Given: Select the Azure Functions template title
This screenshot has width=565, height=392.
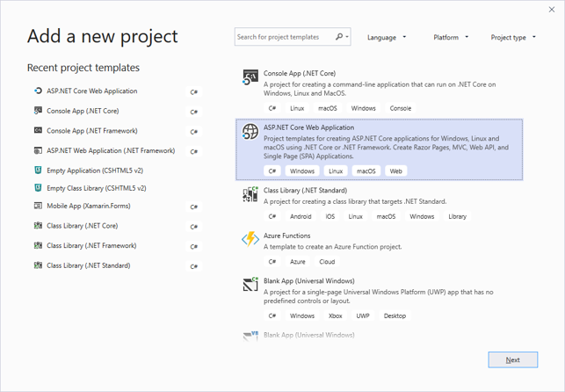Looking at the screenshot, I should 287,236.
